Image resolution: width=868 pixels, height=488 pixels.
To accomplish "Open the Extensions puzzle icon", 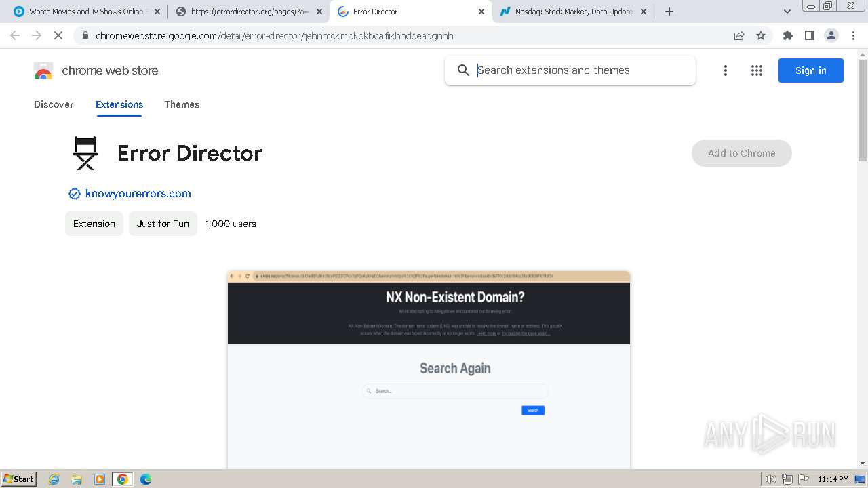I will (787, 36).
